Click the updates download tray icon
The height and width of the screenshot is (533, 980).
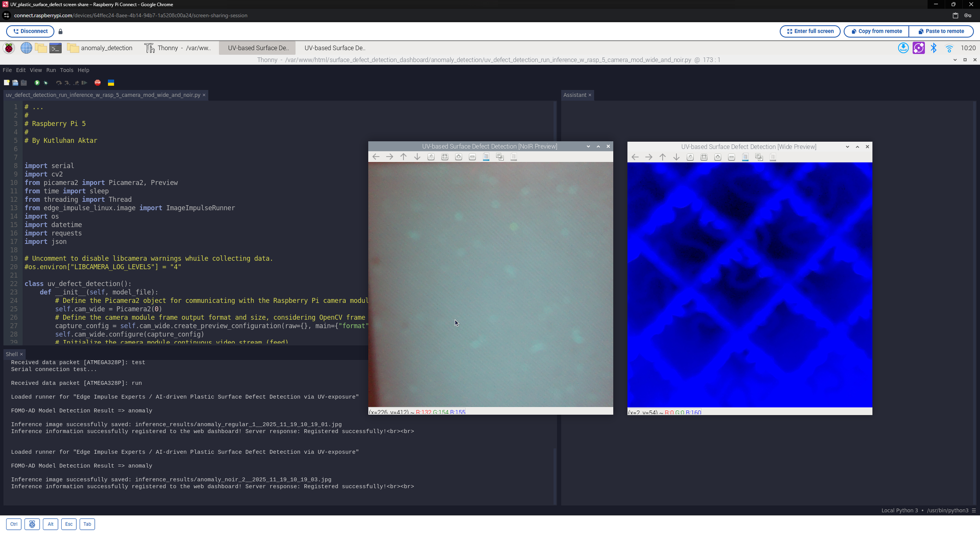tap(903, 48)
